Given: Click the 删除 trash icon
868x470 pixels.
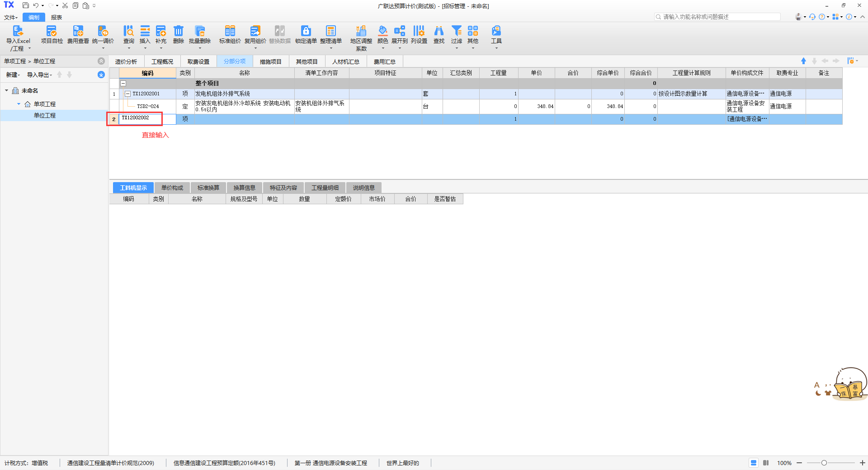Looking at the screenshot, I should (179, 32).
